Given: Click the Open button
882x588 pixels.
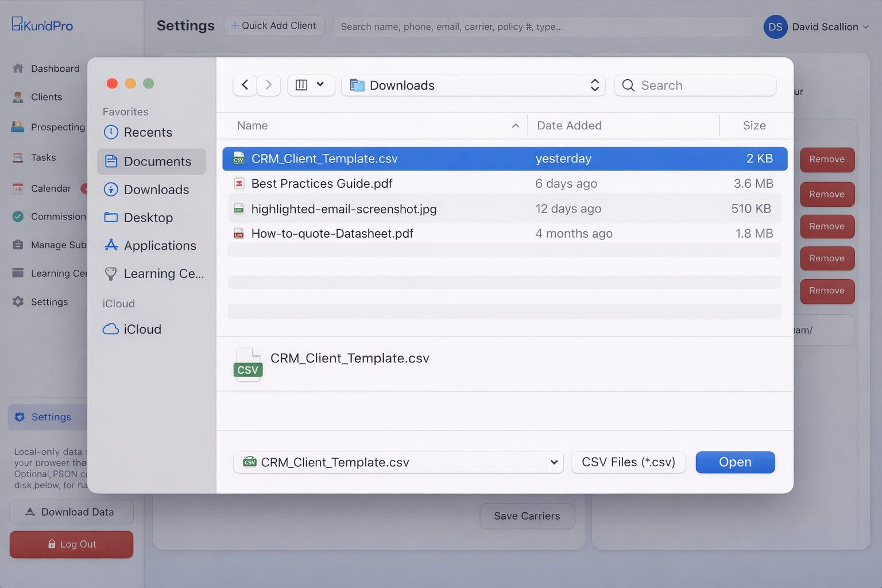Looking at the screenshot, I should pyautogui.click(x=734, y=462).
